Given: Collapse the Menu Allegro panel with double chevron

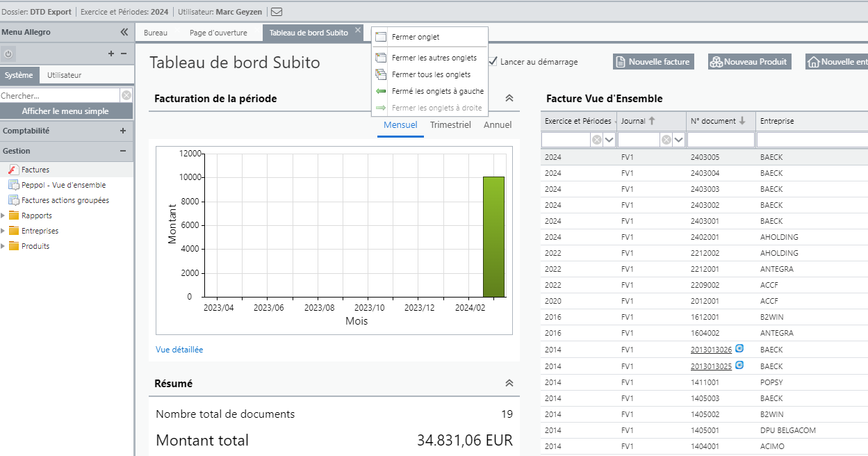Looking at the screenshot, I should pyautogui.click(x=124, y=32).
